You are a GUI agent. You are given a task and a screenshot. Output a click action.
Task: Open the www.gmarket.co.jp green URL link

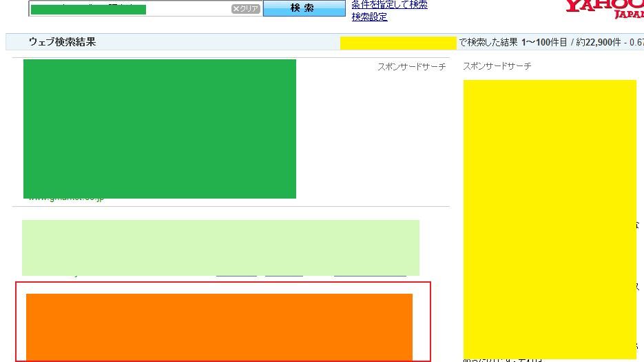[66, 199]
